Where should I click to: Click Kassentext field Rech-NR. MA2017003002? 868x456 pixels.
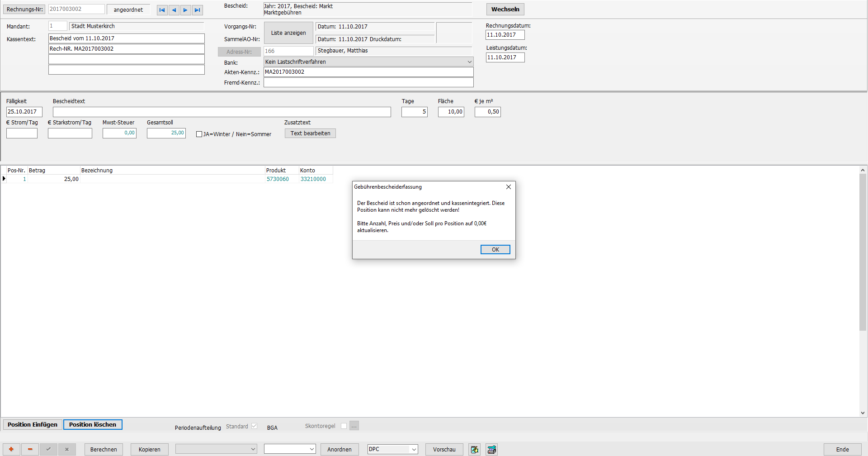pos(127,49)
